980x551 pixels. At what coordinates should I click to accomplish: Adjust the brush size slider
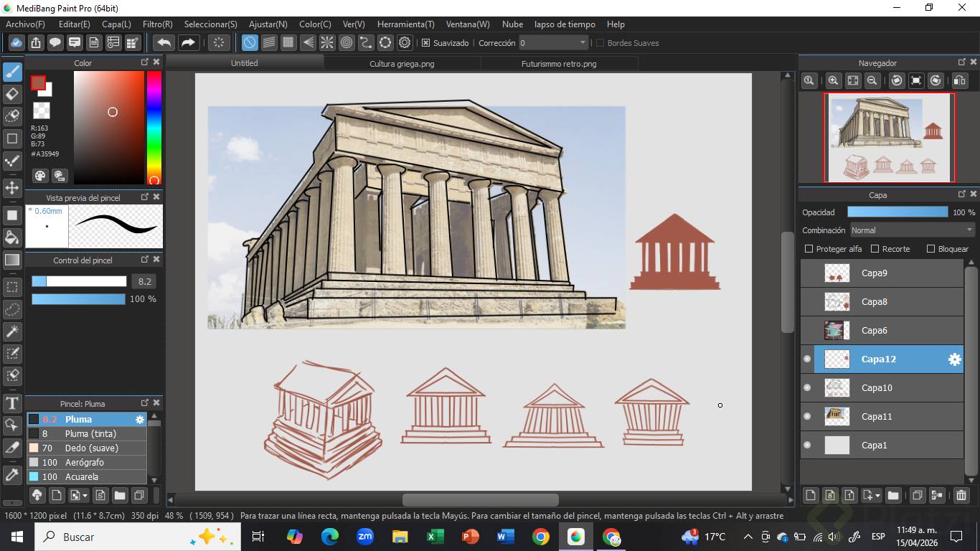(x=79, y=281)
